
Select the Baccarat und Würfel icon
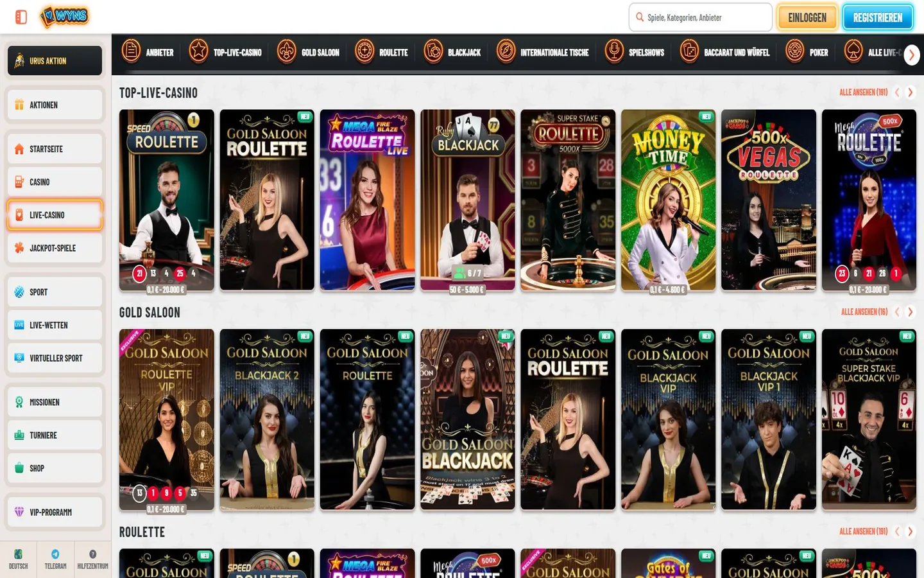(x=689, y=50)
